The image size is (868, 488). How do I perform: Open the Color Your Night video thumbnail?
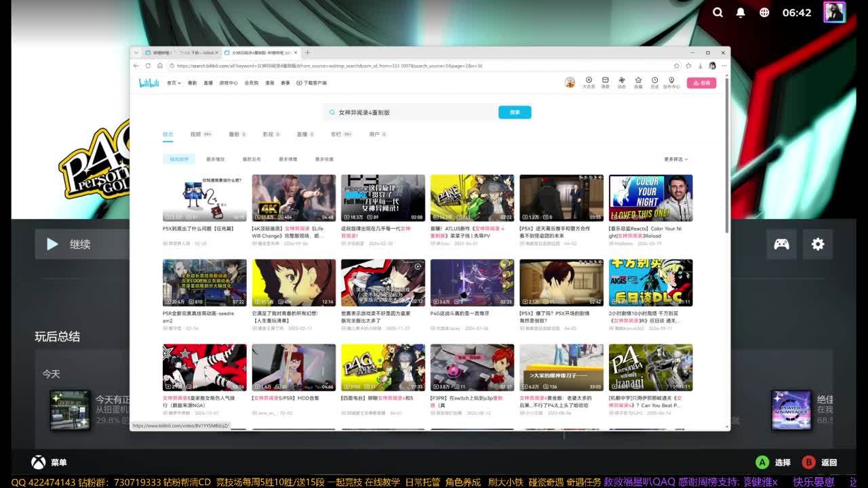650,198
